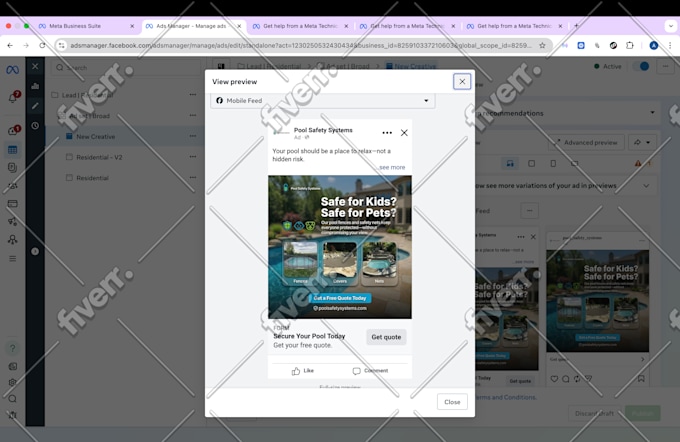Screen dimensions: 680x442
Task: Click Pool Safety Systems page name
Action: pyautogui.click(x=323, y=130)
